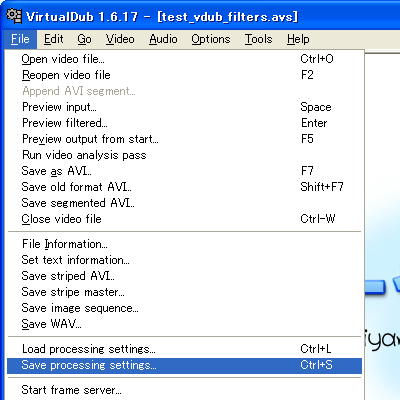
Task: Choose Save stripe master...
Action: (x=184, y=292)
